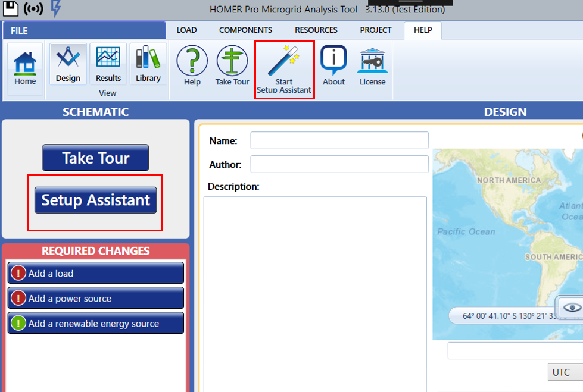Screen dimensions: 583x392
Task: Switch to the COMPONENTS ribbon tab
Action: click(245, 30)
